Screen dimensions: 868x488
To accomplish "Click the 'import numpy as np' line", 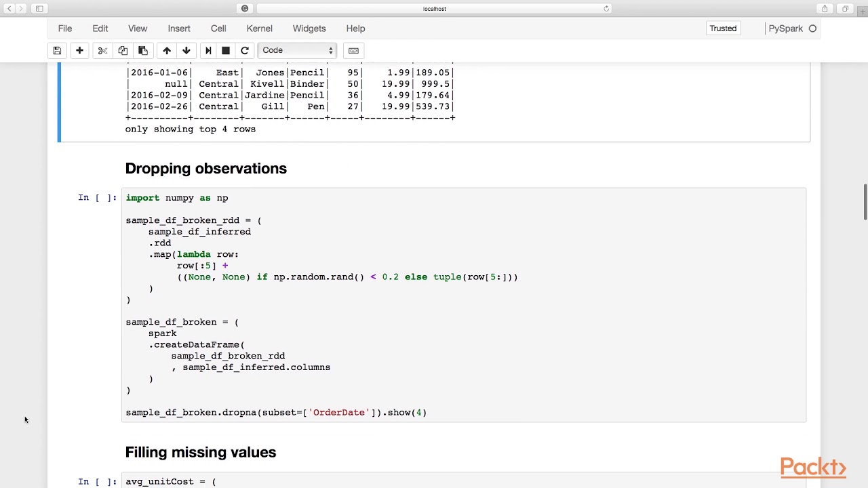I will click(177, 198).
